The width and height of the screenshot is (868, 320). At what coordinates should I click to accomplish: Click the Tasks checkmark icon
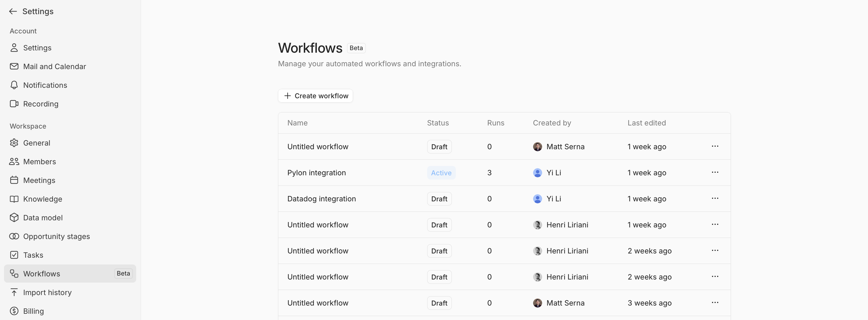point(14,255)
